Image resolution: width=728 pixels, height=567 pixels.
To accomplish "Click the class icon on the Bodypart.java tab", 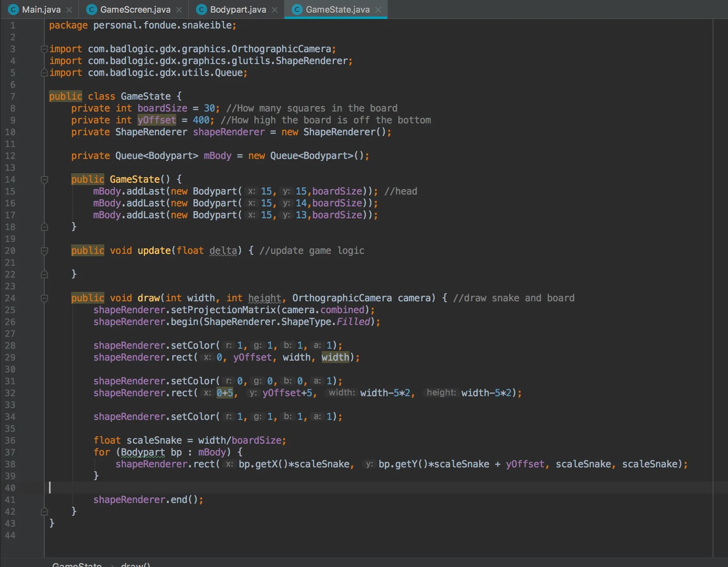I will click(202, 9).
